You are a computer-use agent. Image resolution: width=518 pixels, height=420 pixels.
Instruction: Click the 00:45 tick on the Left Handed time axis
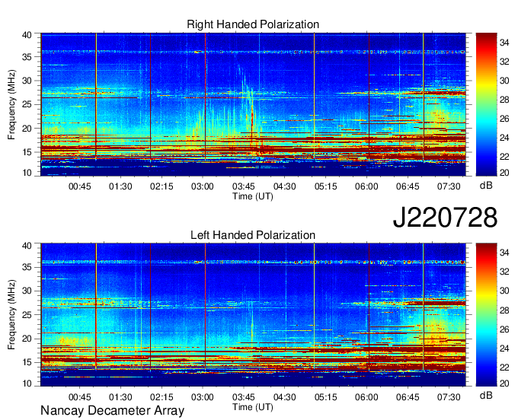coord(80,397)
